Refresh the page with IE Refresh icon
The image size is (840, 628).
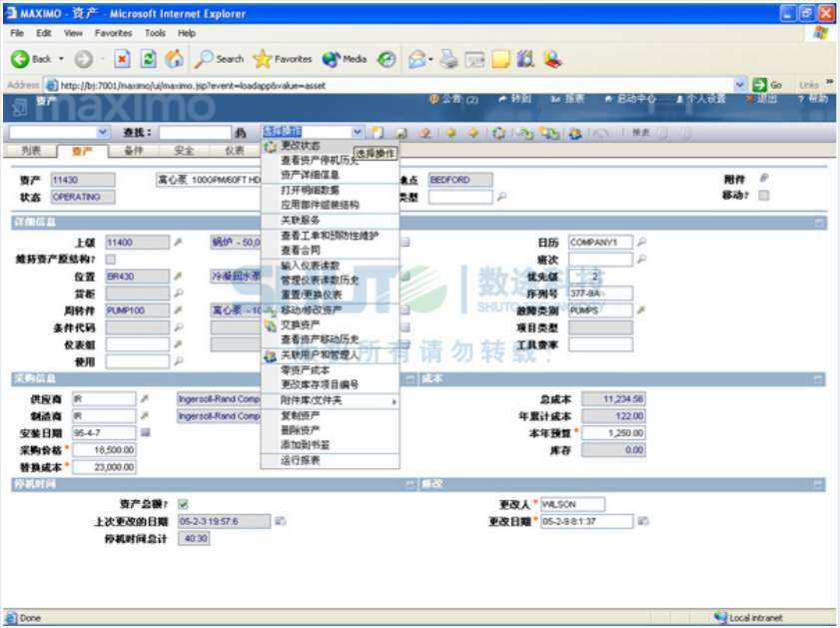[149, 59]
